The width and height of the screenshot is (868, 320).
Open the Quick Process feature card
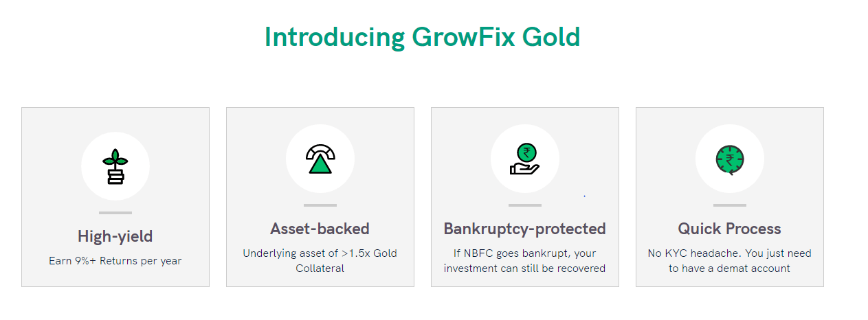[x=730, y=197]
